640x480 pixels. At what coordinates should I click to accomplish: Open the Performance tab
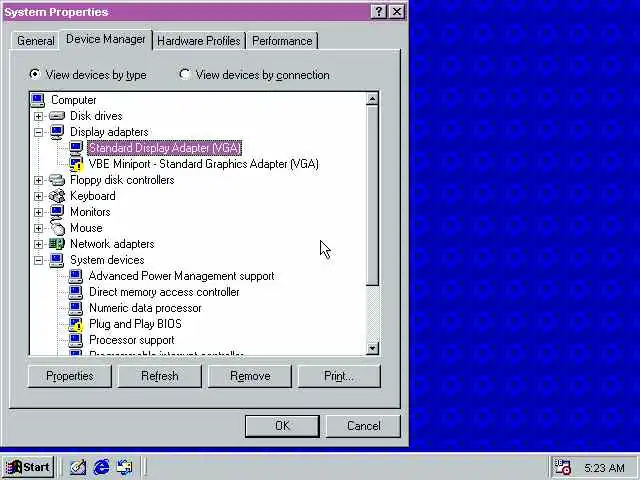(282, 41)
